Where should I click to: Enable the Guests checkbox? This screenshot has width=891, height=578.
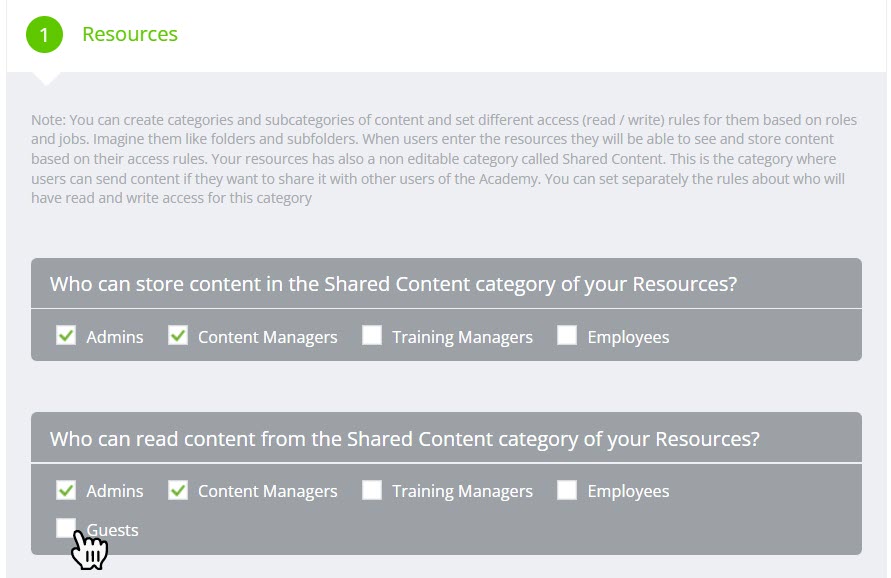pyautogui.click(x=66, y=528)
